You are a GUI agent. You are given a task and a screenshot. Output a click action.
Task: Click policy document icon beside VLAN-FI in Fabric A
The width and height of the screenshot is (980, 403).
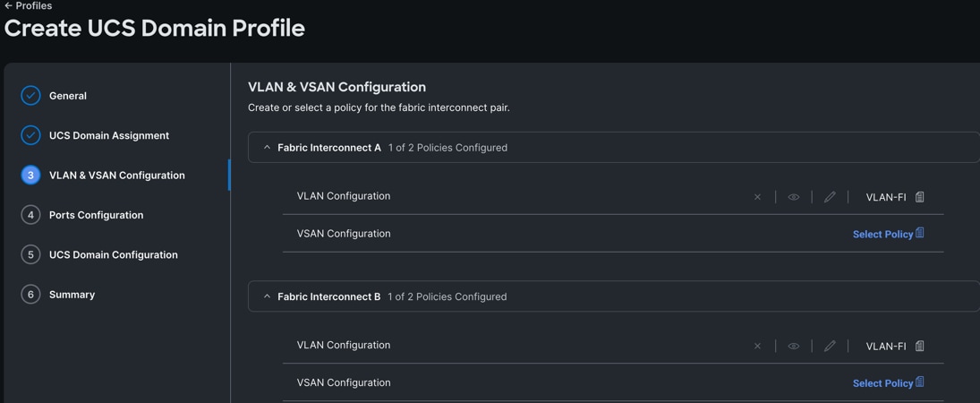(x=919, y=197)
